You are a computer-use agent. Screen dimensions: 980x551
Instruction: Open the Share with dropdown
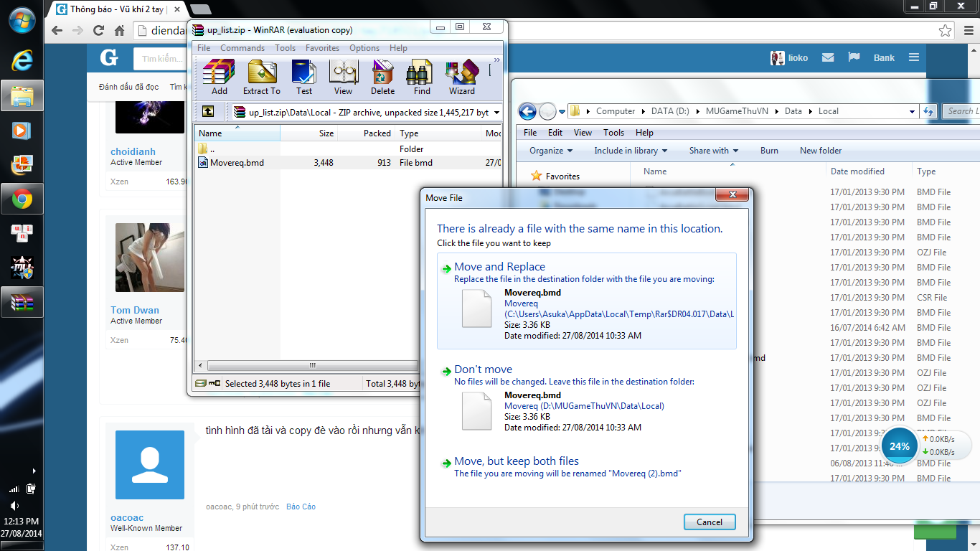point(714,151)
